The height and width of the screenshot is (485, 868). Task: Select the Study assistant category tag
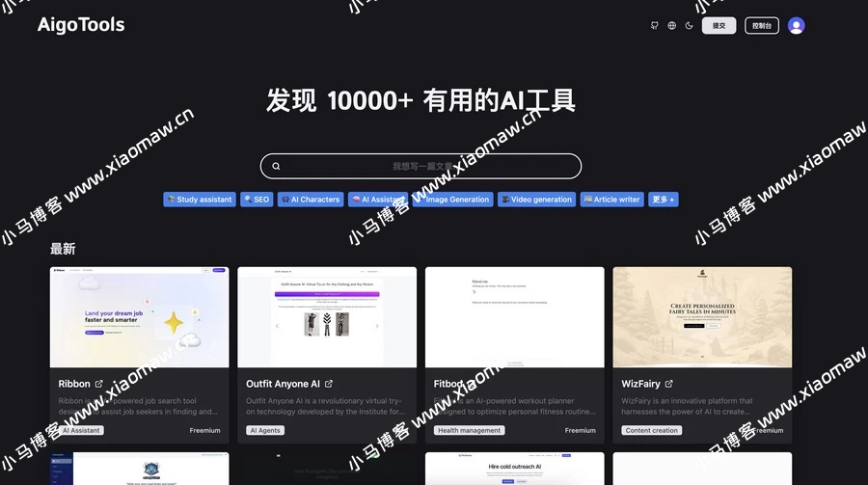tap(199, 200)
